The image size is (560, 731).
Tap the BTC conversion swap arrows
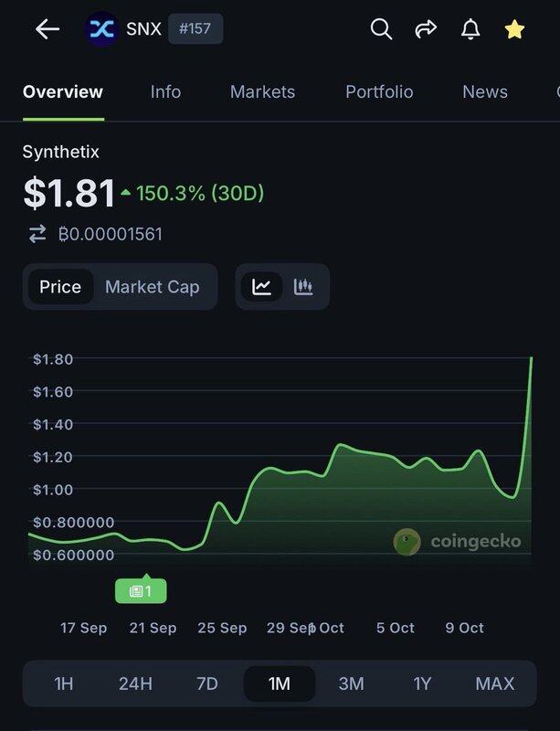coord(37,234)
